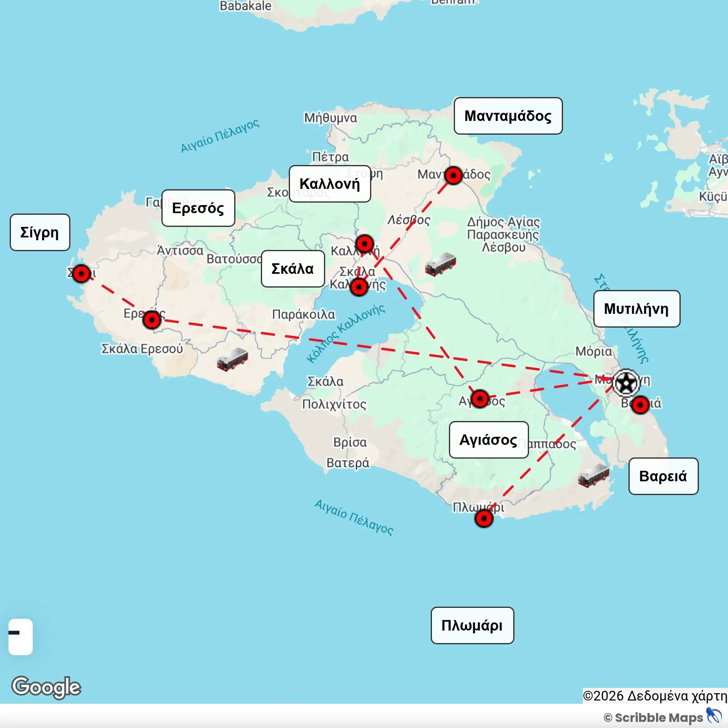Click the bus icon near Kalloni gulf
Viewport: 728px width, 728px height.
(440, 264)
